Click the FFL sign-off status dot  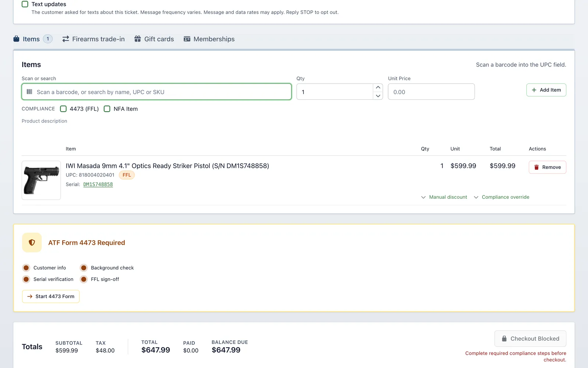84,279
